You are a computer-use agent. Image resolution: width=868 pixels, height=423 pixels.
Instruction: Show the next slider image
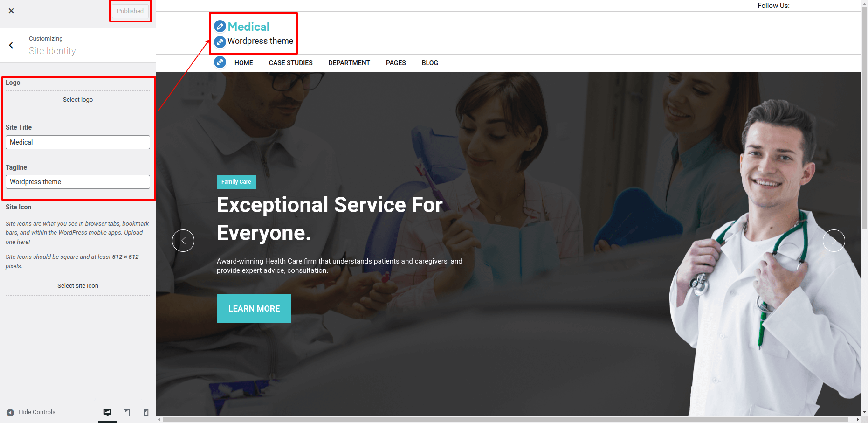[834, 241]
